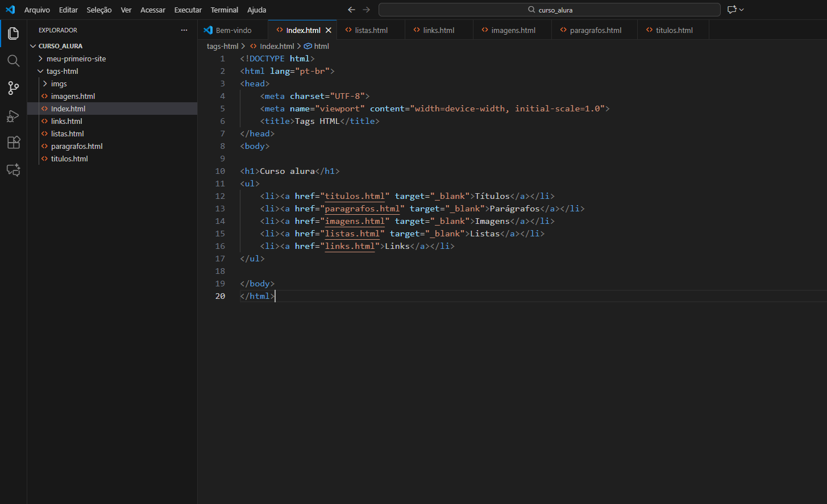Close the Index.html editor tab
Image resolution: width=827 pixels, height=504 pixels.
tap(329, 30)
